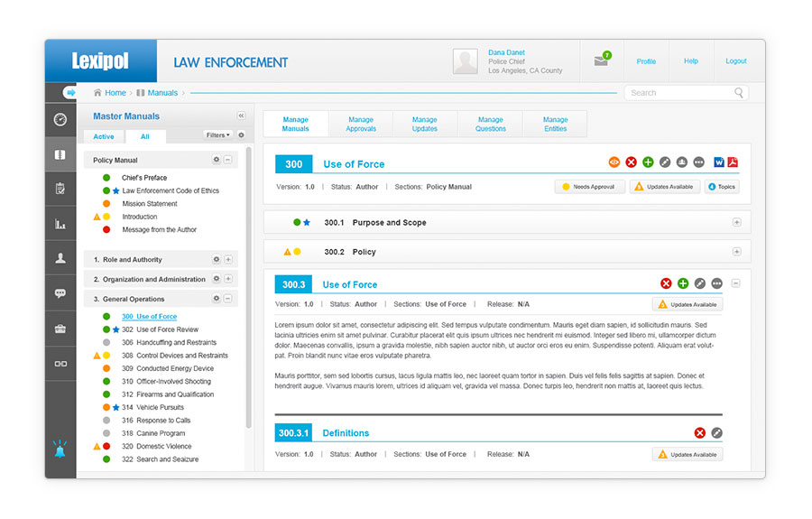812x519 pixels.
Task: Click the Needs Approval button
Action: click(x=590, y=187)
